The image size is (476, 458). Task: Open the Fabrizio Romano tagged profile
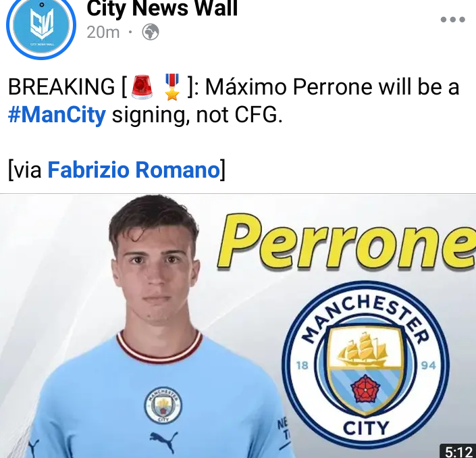[134, 170]
